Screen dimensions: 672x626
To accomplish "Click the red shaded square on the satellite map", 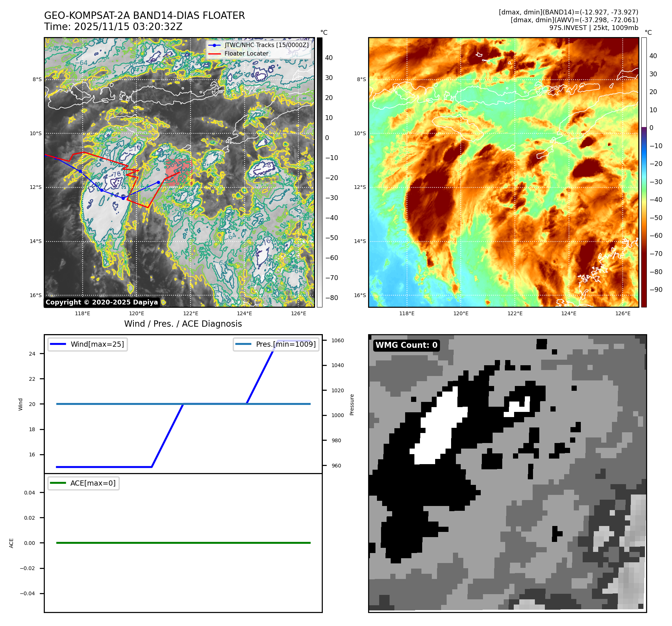I will (x=178, y=172).
